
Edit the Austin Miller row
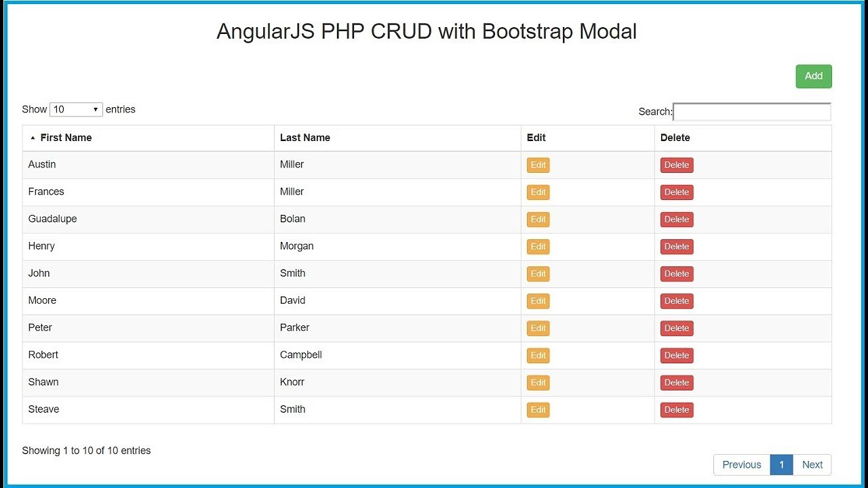(x=538, y=165)
